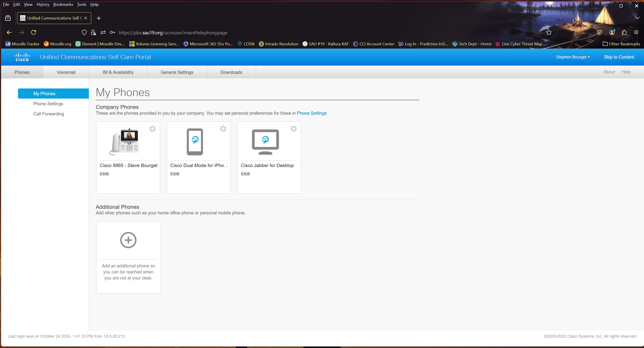Open Log In Predictive InSight bookmark

point(423,44)
